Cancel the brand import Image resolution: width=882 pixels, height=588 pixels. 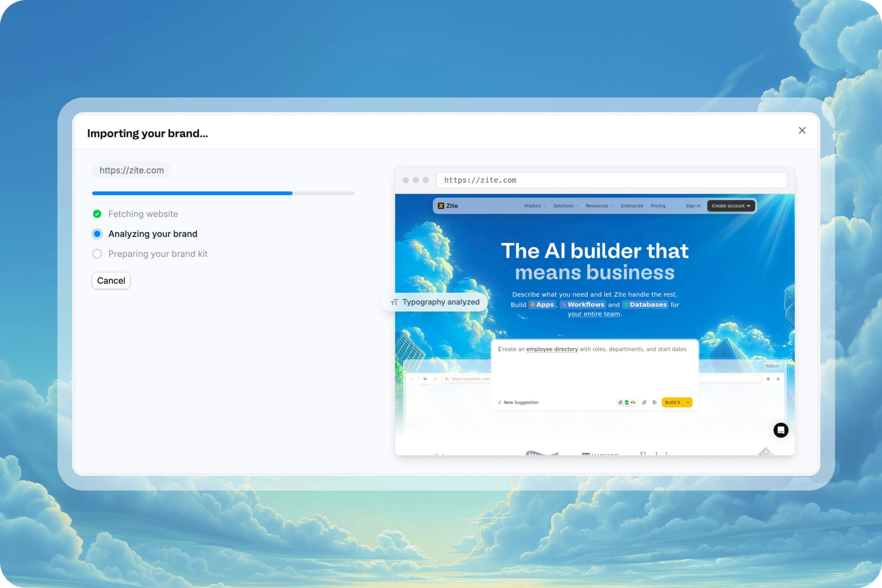(111, 281)
